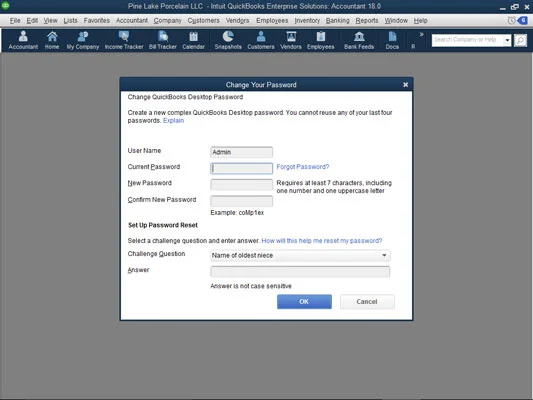Click the Answer input field
Image resolution: width=533 pixels, height=400 pixels.
tap(300, 272)
